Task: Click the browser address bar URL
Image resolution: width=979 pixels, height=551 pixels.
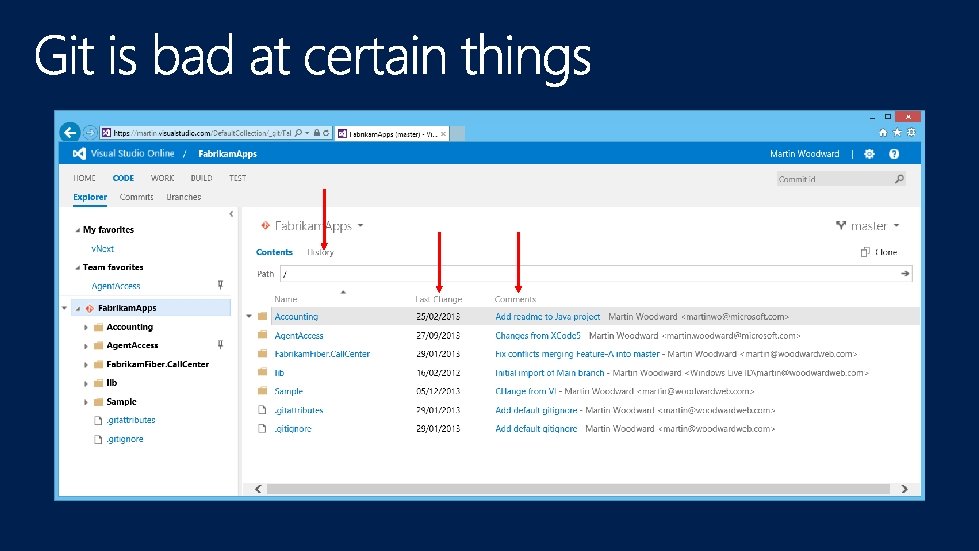Action: 202,133
